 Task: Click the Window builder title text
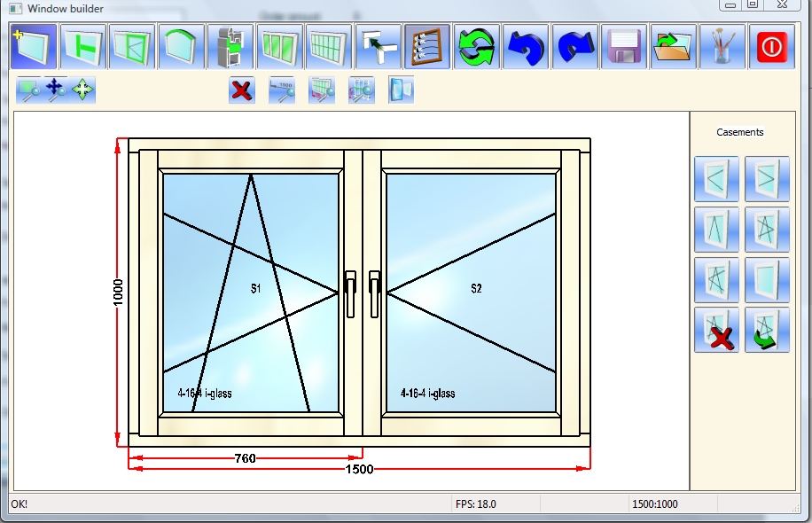[x=66, y=9]
